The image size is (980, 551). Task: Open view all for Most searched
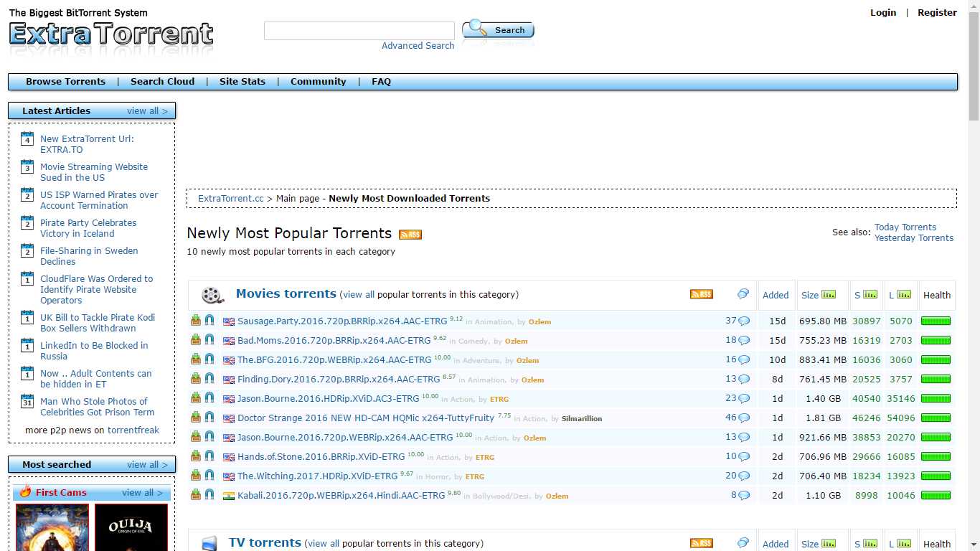[147, 464]
